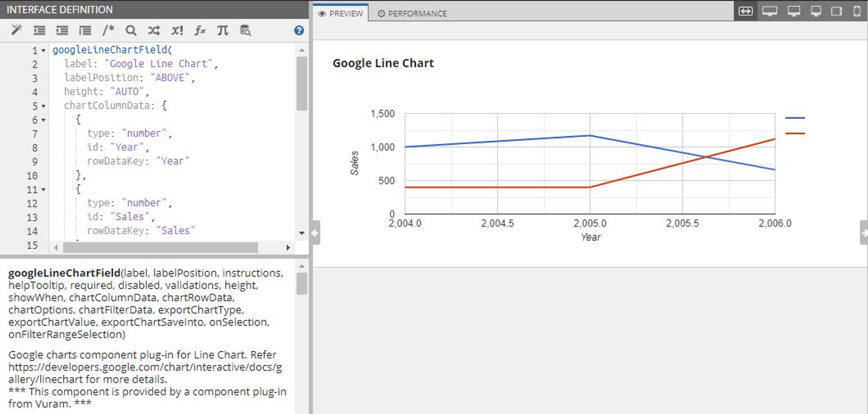
Task: Click code editor scroll down arrow
Action: [x=302, y=233]
